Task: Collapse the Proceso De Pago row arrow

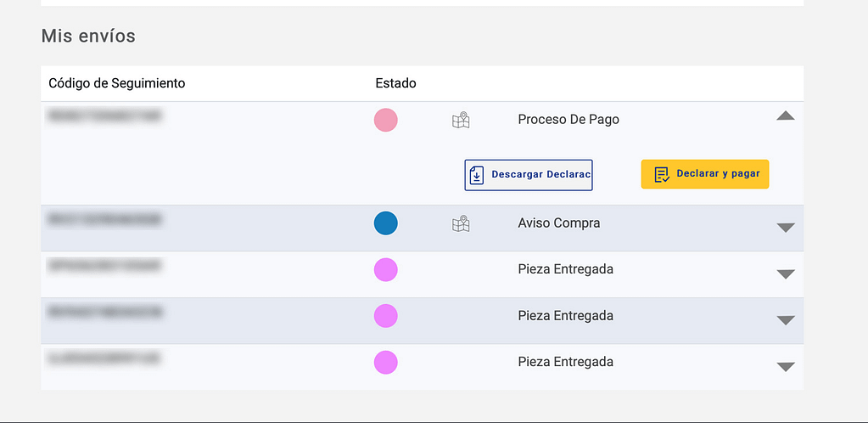Action: pos(786,116)
